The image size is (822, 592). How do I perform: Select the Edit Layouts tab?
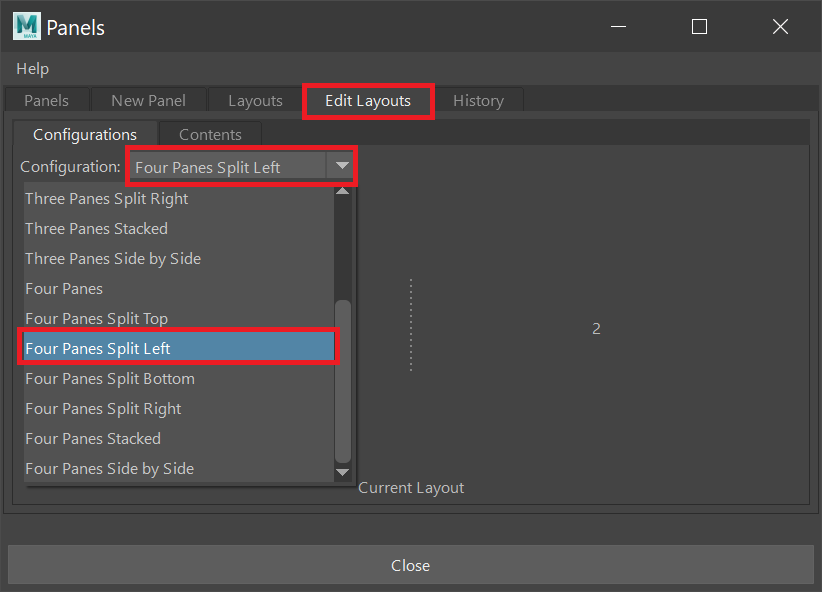coord(368,100)
